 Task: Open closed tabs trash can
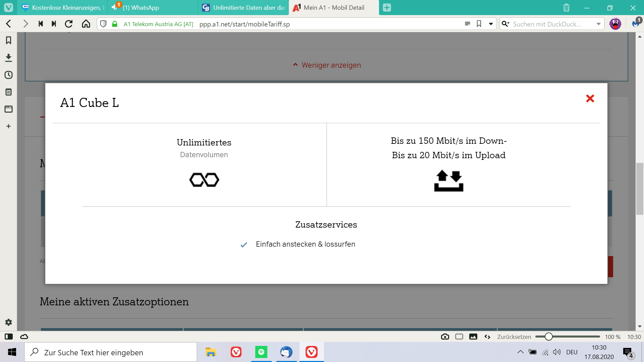[x=566, y=7]
